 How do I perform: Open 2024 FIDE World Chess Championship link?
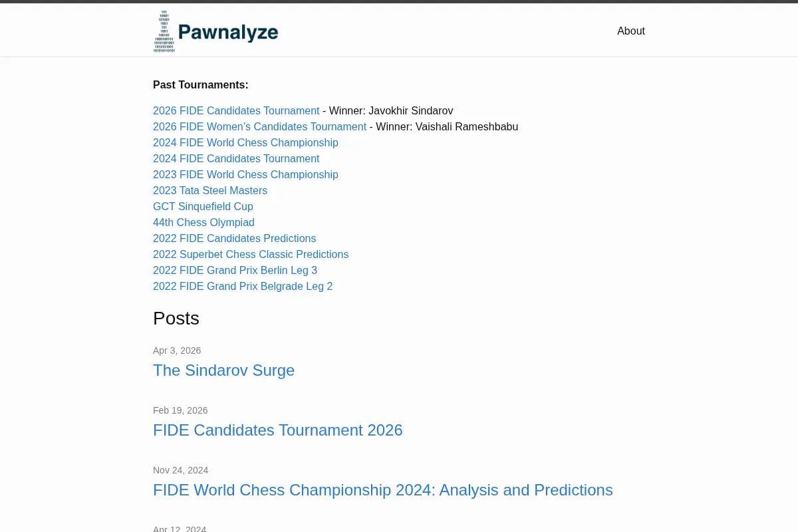click(245, 143)
